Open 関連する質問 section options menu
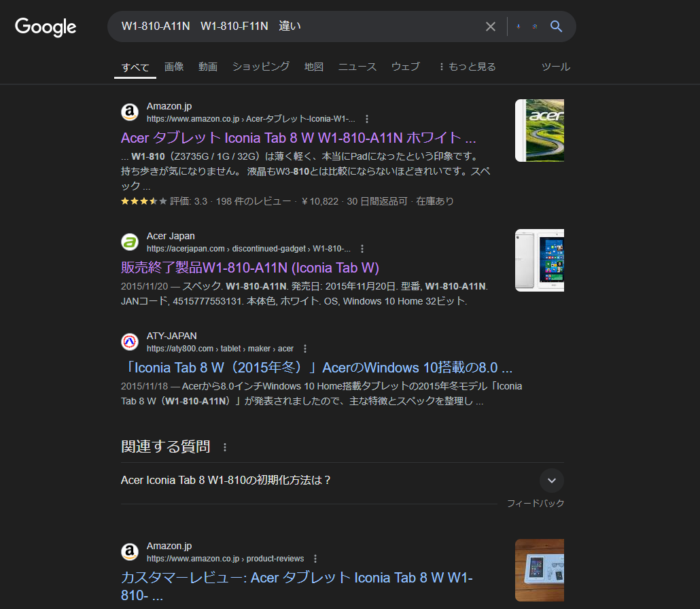Image resolution: width=700 pixels, height=609 pixels. point(225,447)
